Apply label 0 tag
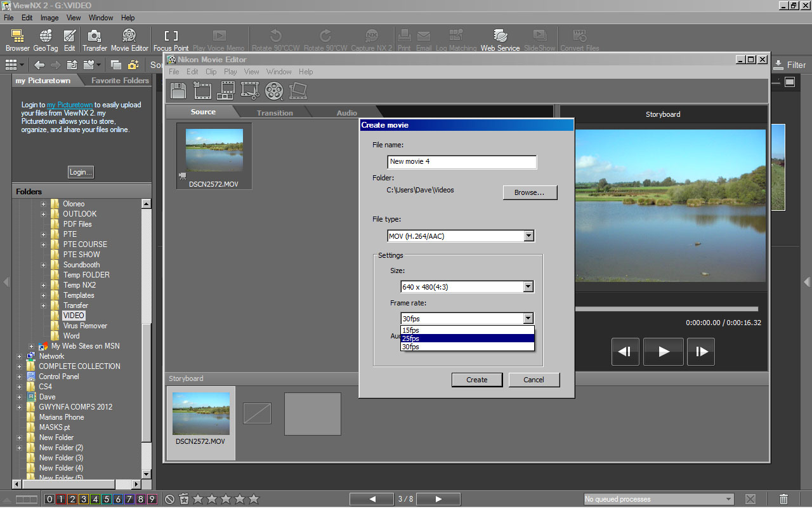The height and width of the screenshot is (508, 812). click(49, 499)
